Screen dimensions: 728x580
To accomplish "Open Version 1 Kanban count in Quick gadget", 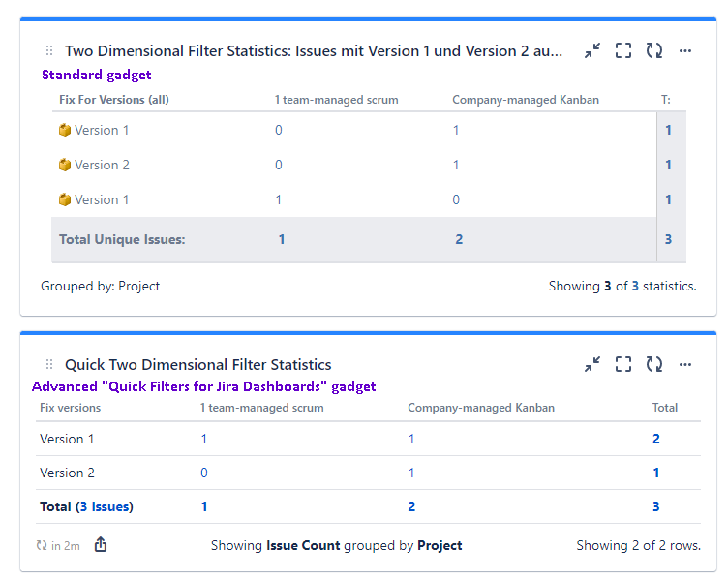I will coord(411,439).
